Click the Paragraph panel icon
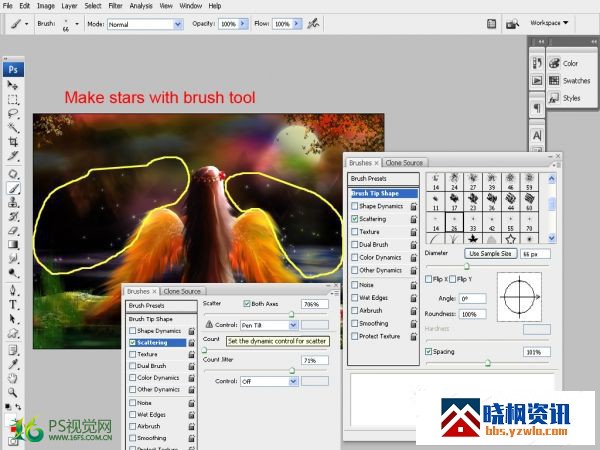This screenshot has height=450, width=600. click(x=537, y=108)
